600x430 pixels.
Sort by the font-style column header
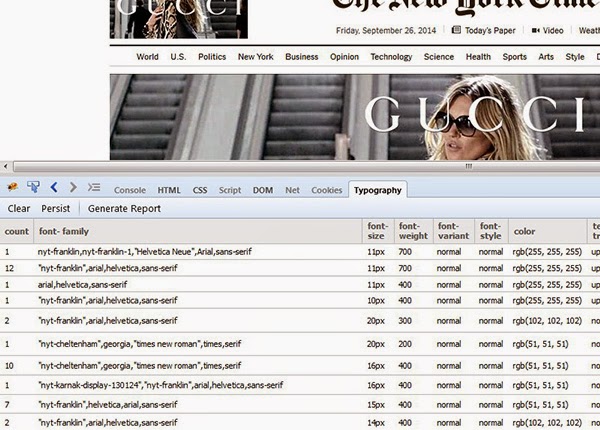(x=491, y=231)
